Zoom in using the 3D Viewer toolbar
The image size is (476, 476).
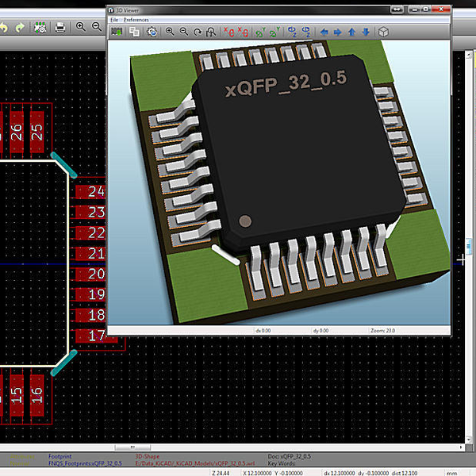coord(170,32)
